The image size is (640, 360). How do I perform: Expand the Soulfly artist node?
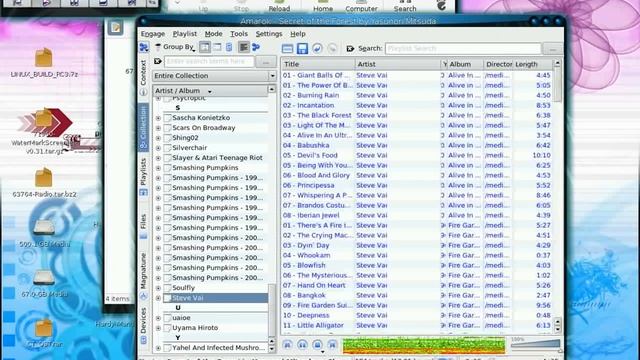point(158,288)
